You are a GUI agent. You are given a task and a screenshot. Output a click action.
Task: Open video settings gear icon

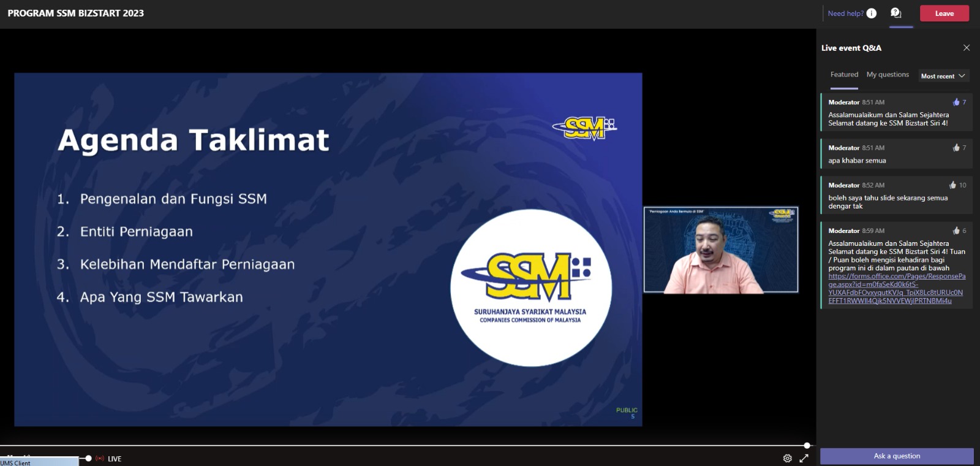[788, 458]
